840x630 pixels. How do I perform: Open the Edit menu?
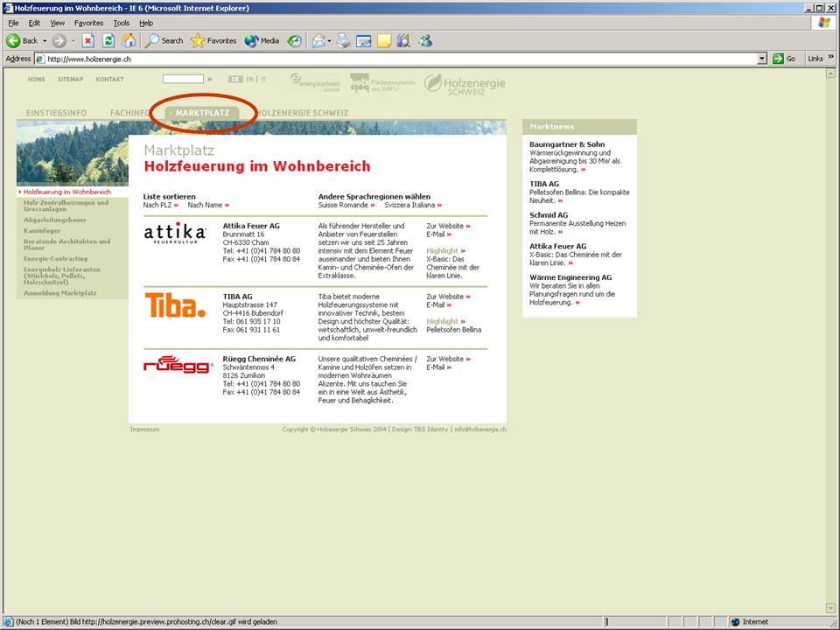(x=34, y=23)
